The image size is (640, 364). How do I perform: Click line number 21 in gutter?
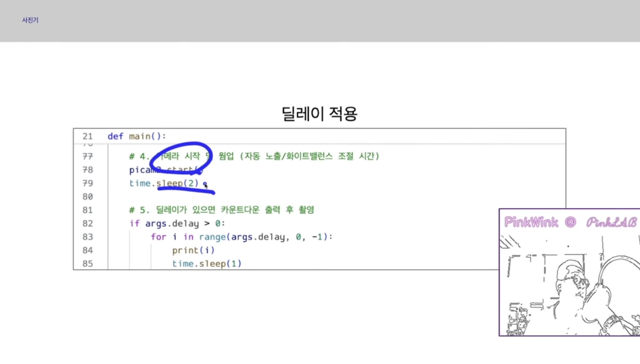click(x=87, y=136)
